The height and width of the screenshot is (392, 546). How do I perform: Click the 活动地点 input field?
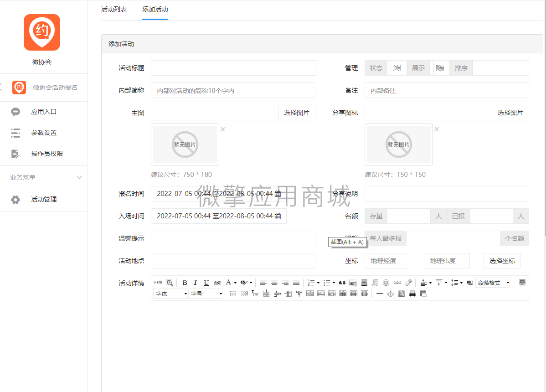click(x=233, y=261)
